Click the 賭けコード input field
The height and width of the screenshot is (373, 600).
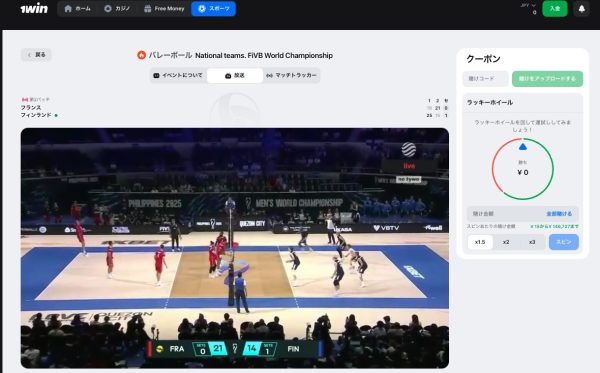[485, 78]
